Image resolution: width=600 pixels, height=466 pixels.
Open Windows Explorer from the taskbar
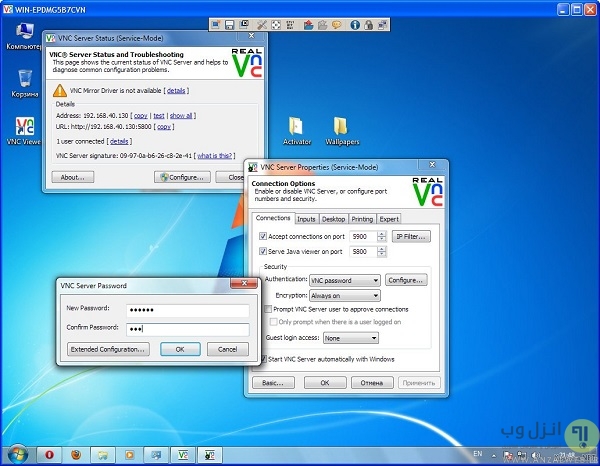pos(103,455)
